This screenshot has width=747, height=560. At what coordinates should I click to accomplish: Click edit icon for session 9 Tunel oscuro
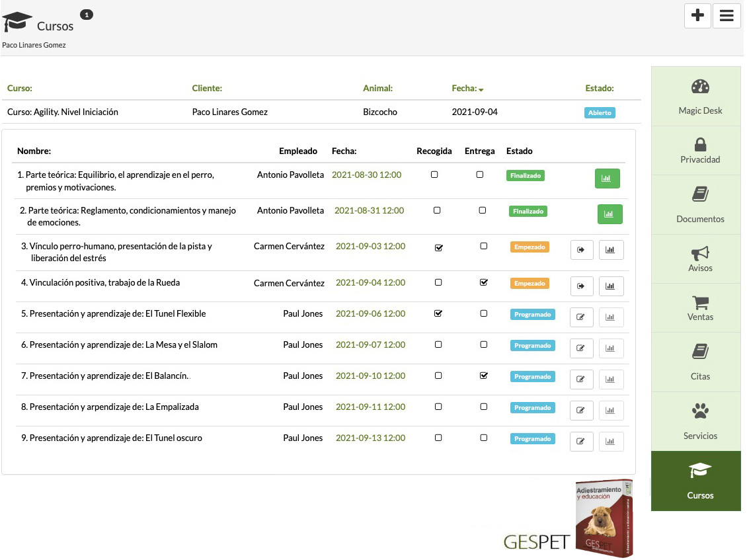click(581, 442)
